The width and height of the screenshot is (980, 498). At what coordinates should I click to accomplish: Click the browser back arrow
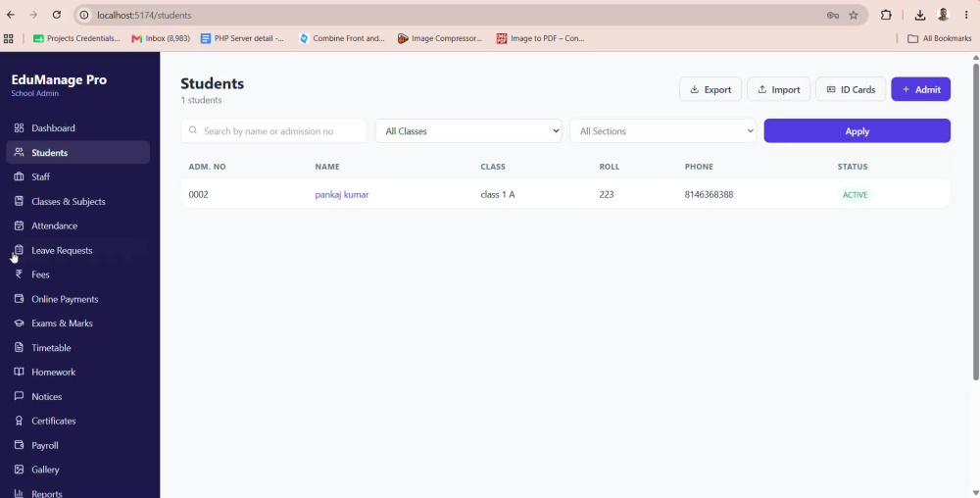pos(11,15)
